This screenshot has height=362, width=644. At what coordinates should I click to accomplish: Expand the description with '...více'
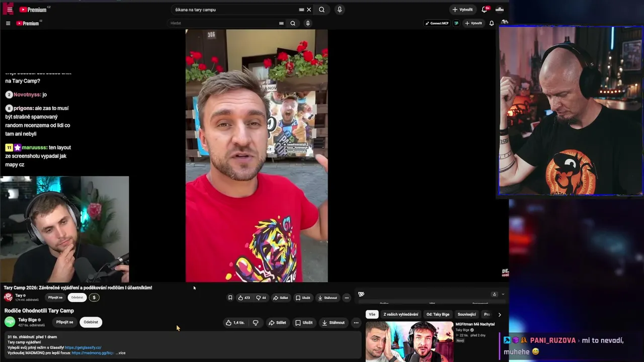click(x=121, y=353)
